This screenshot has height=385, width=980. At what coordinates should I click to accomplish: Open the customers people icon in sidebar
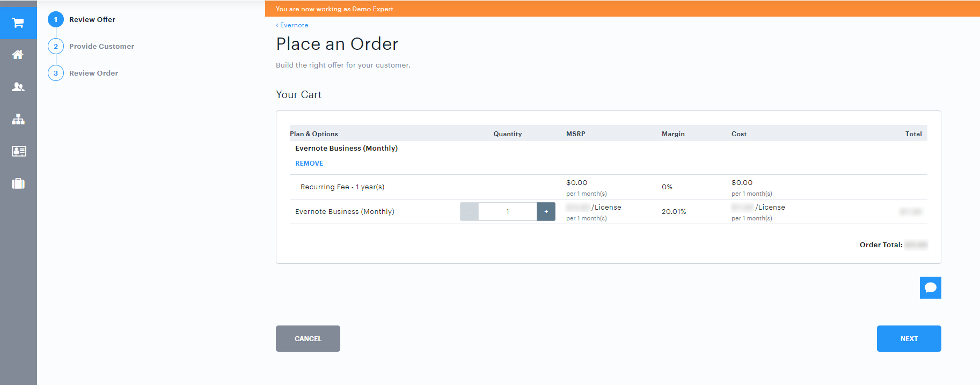[18, 87]
